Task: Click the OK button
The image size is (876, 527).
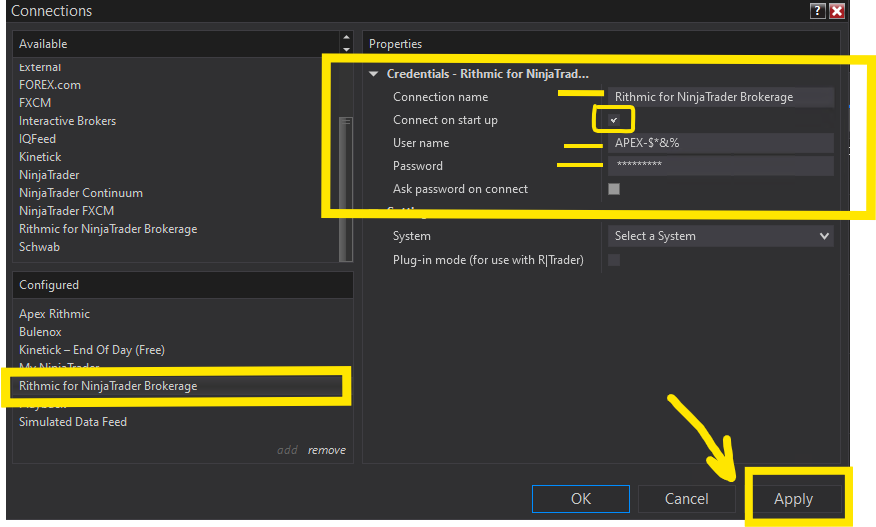Action: (x=580, y=498)
